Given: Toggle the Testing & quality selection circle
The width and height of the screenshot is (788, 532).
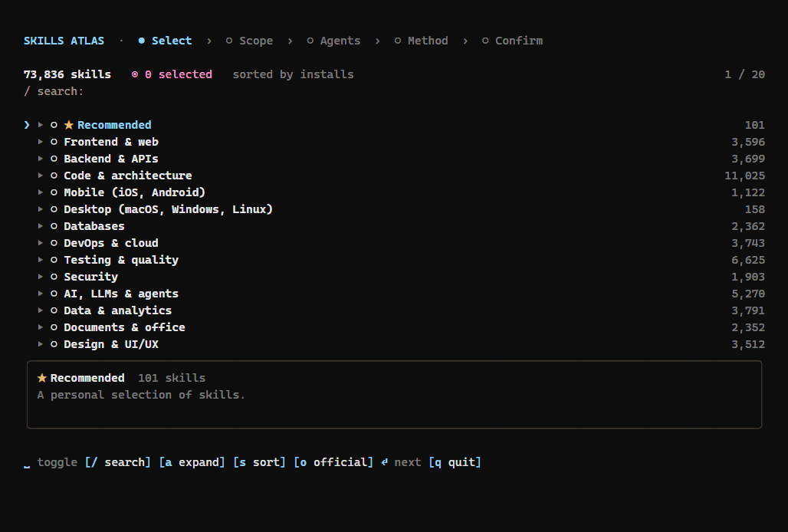Looking at the screenshot, I should pos(54,260).
